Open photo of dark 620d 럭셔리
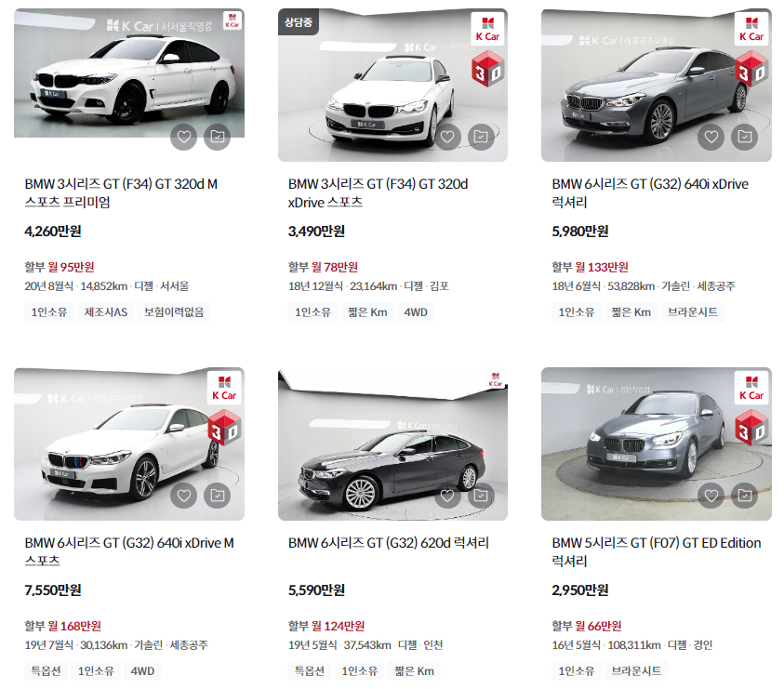 [392, 444]
